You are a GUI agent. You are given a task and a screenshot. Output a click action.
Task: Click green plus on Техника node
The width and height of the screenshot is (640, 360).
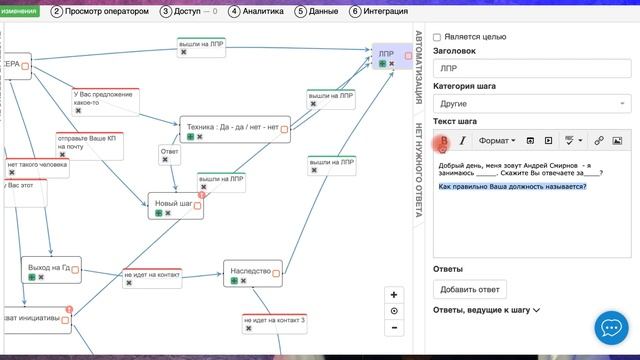pyautogui.click(x=191, y=137)
